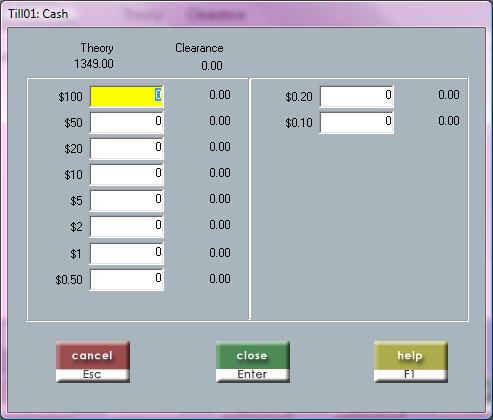This screenshot has width=493, height=420.
Task: Click the $10 count input field
Action: 127,174
